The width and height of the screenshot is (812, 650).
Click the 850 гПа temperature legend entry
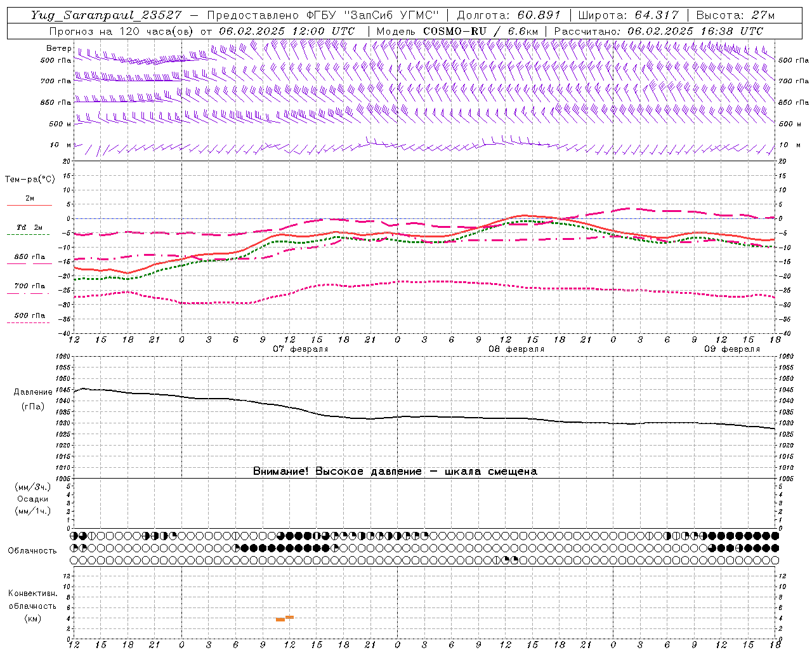30,257
